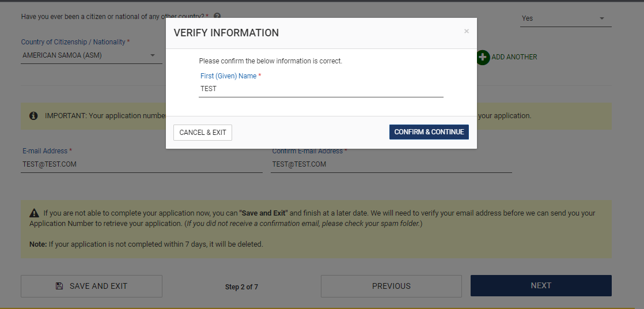This screenshot has width=644, height=309.
Task: Click the green plus Add Another icon
Action: coord(483,57)
